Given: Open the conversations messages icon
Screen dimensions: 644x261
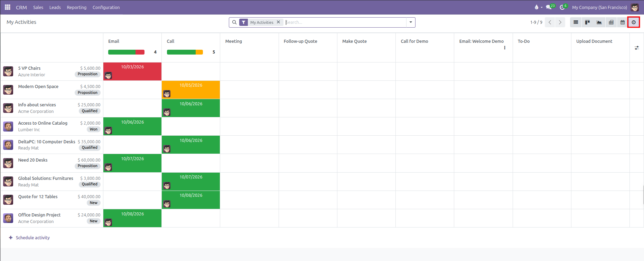Looking at the screenshot, I should (549, 7).
